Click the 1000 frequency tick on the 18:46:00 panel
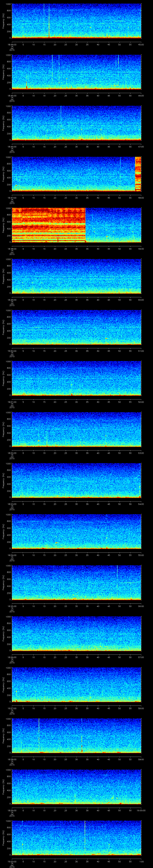 (8, 107)
